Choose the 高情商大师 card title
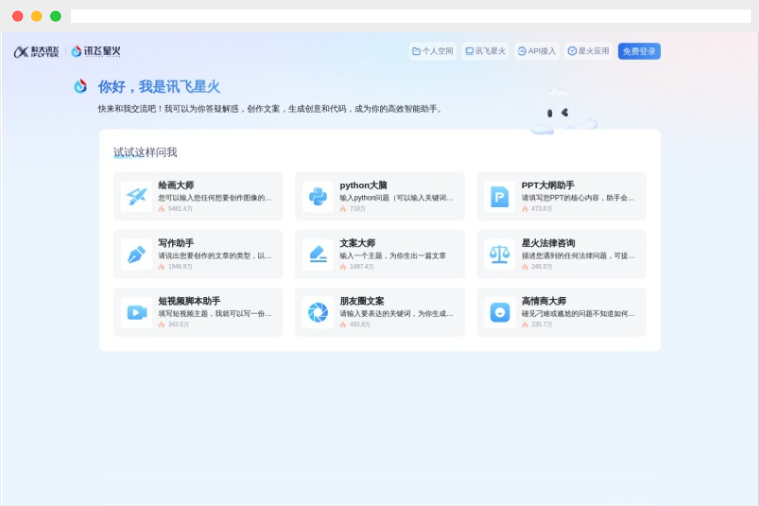The height and width of the screenshot is (506, 759). pyautogui.click(x=544, y=301)
